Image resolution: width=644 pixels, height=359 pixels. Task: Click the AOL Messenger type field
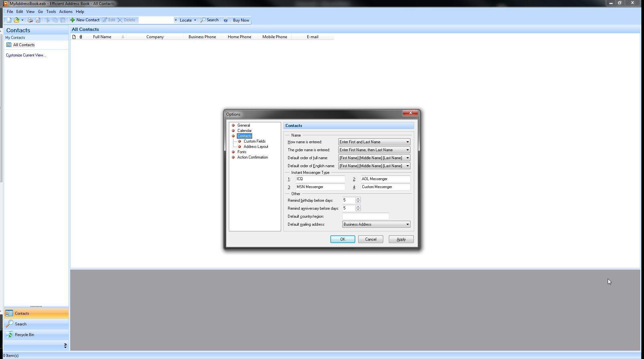pos(385,179)
